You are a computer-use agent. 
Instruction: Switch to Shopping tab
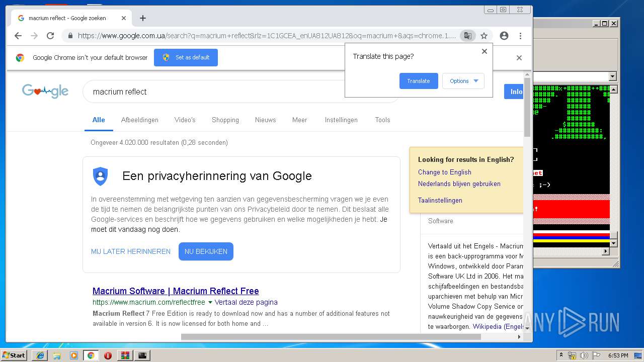point(225,120)
